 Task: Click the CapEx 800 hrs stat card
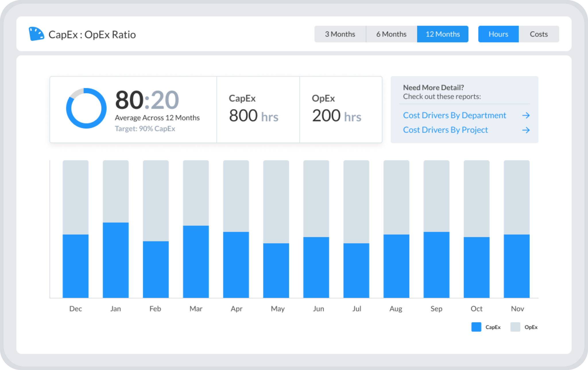pos(258,110)
